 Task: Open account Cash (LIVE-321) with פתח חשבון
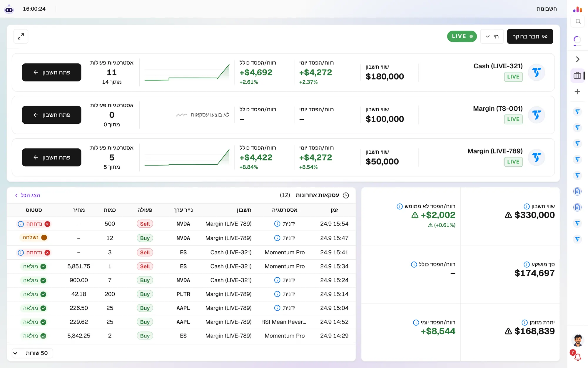click(51, 72)
